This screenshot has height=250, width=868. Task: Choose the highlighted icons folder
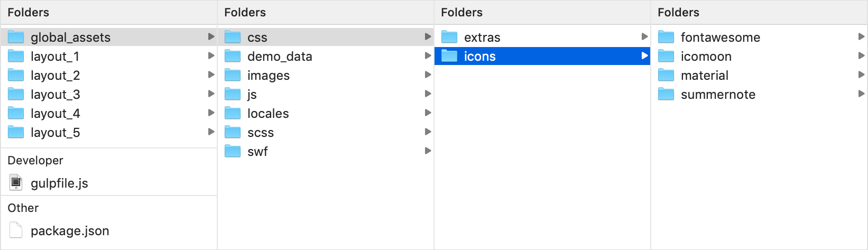542,56
